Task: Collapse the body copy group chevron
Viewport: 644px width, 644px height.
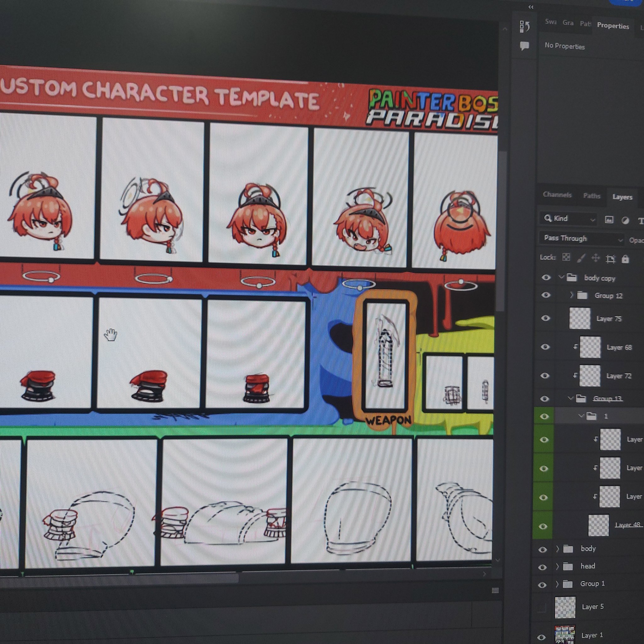Action: click(562, 277)
